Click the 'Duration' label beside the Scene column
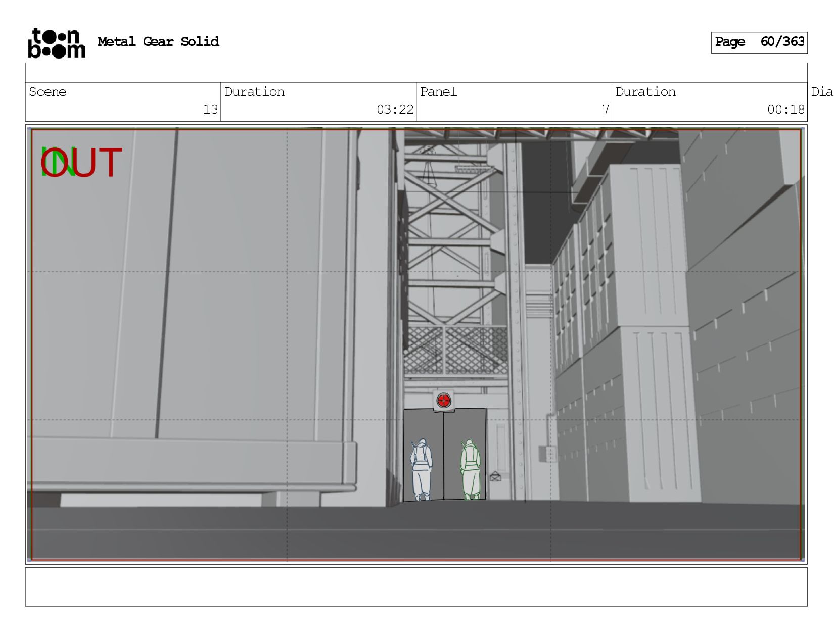 254,92
